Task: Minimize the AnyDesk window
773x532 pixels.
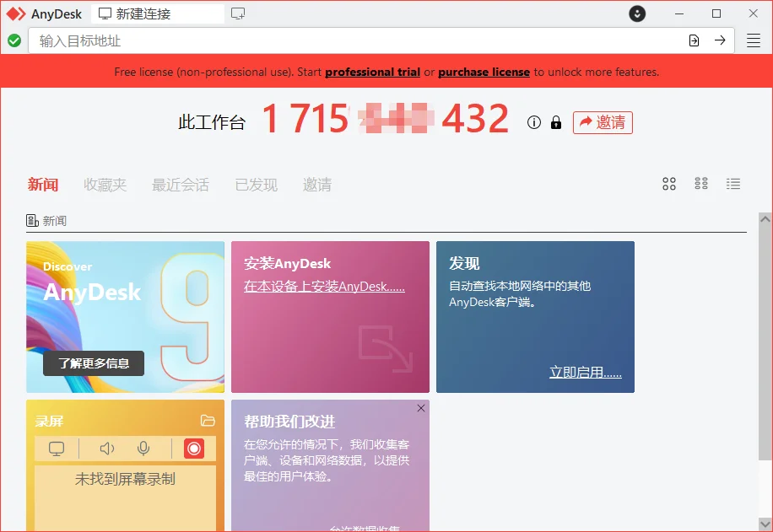Action: (x=679, y=13)
